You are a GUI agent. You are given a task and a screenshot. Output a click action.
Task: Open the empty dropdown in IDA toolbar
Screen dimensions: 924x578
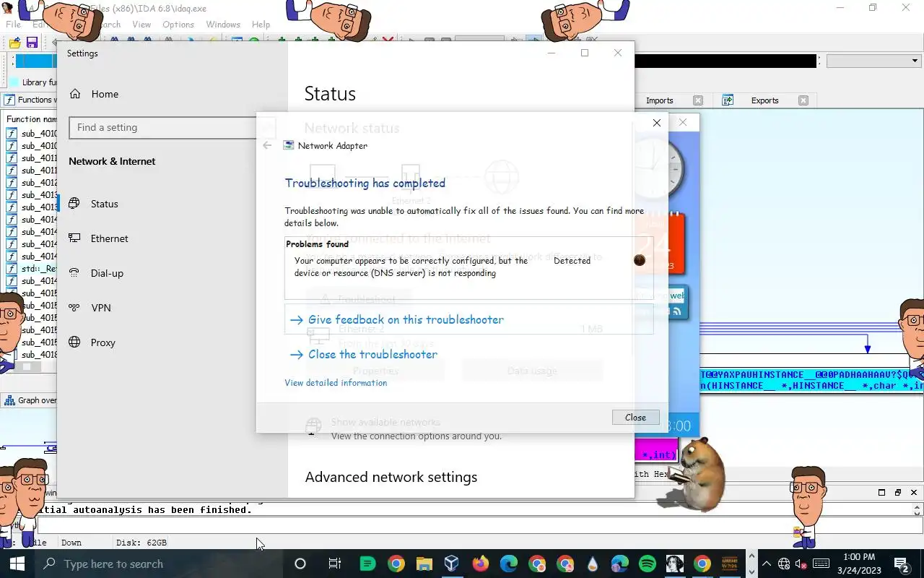(x=873, y=61)
